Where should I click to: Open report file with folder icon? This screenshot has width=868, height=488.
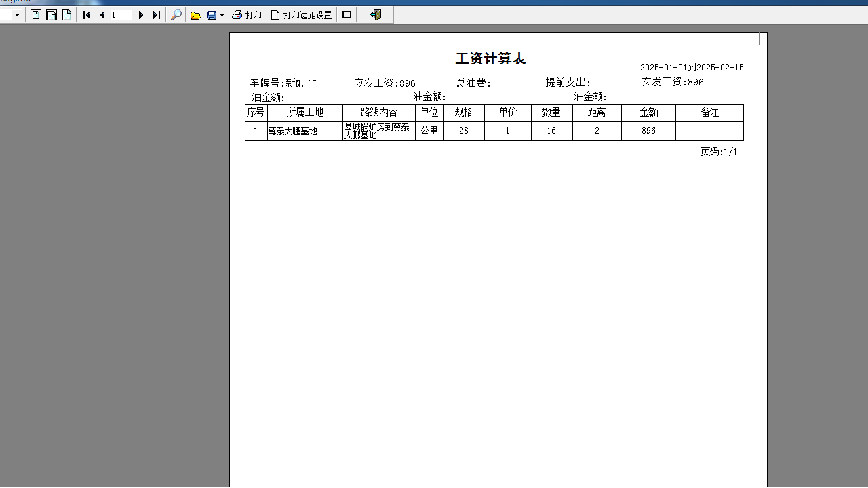coord(196,15)
